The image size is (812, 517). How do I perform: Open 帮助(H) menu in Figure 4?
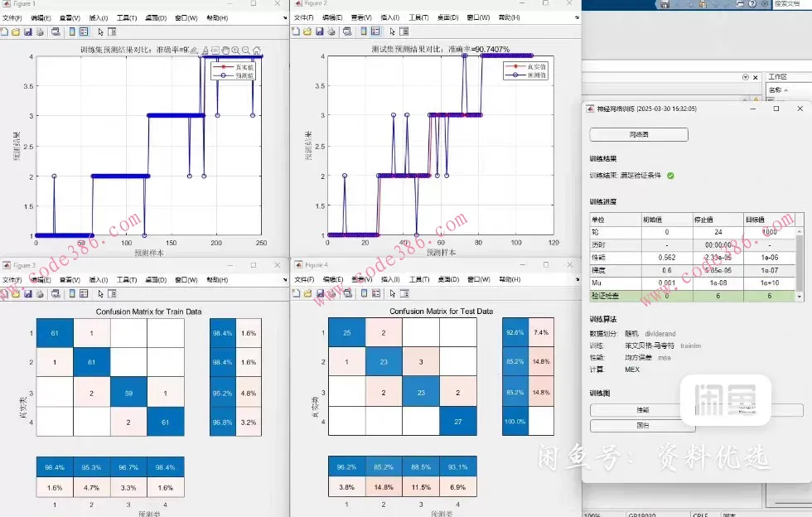point(510,279)
